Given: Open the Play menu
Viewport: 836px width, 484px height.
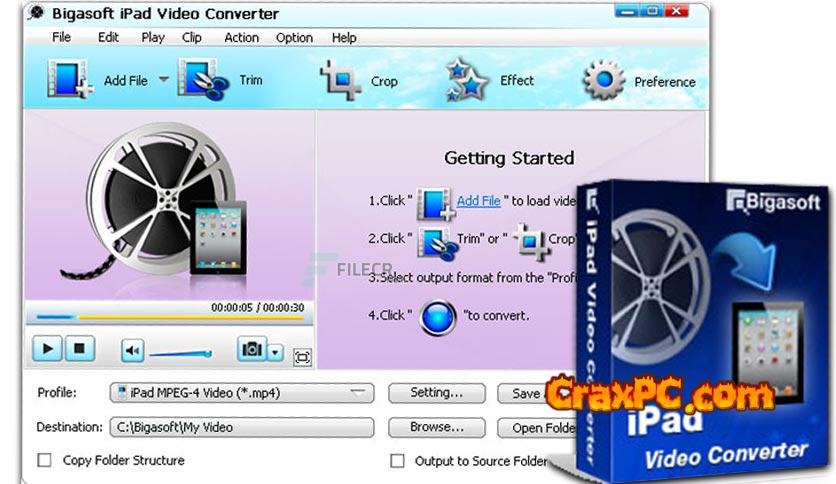Looking at the screenshot, I should pyautogui.click(x=153, y=37).
